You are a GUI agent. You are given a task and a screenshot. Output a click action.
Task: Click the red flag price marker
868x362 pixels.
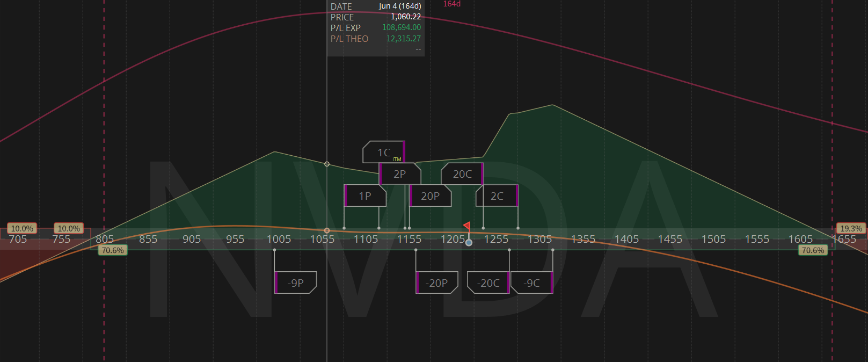467,226
